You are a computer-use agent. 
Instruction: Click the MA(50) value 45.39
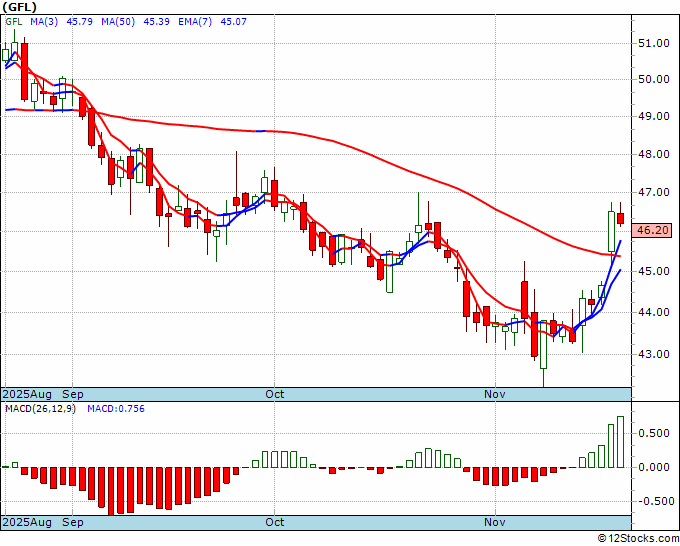156,21
